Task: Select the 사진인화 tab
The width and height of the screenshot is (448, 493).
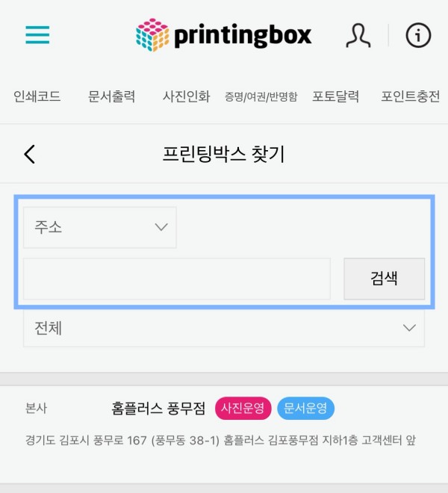Action: (187, 96)
